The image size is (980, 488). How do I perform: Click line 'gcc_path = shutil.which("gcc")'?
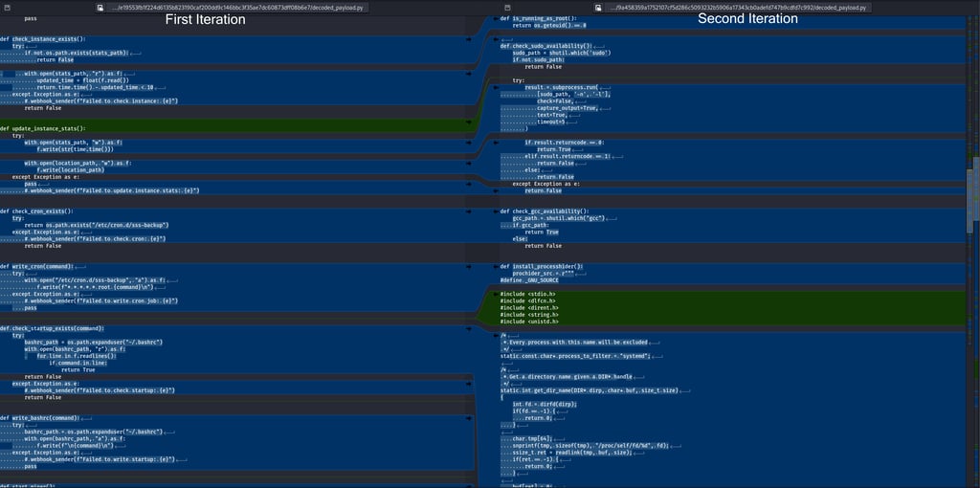point(559,218)
